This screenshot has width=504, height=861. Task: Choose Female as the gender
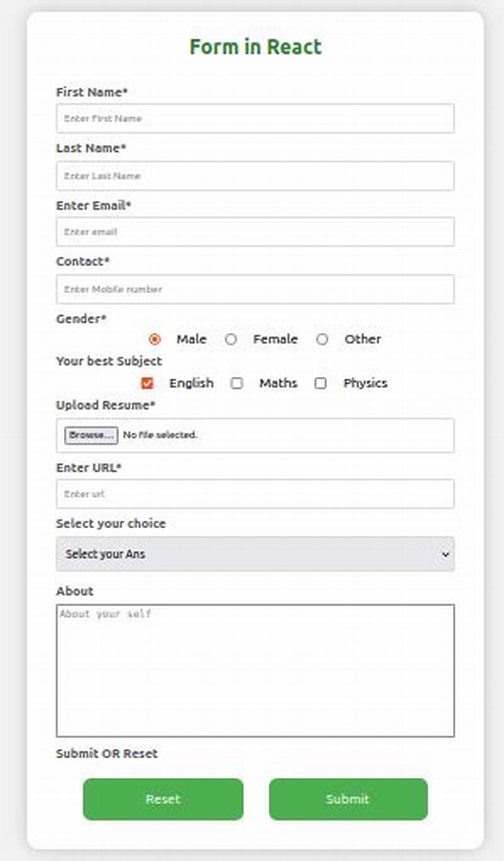pos(231,339)
